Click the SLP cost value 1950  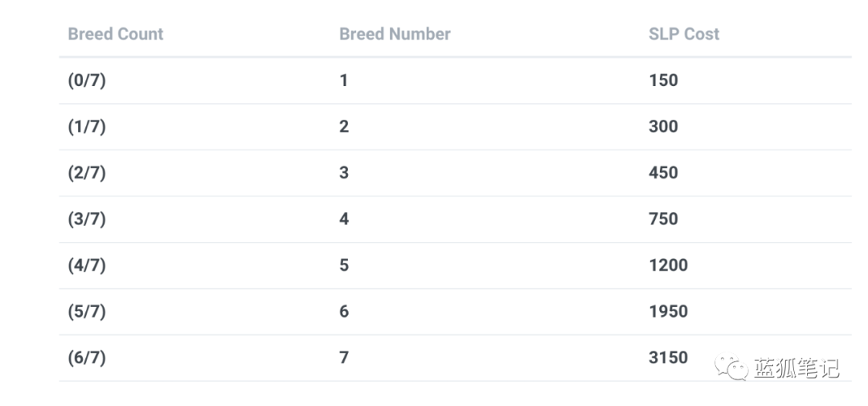[x=668, y=312]
